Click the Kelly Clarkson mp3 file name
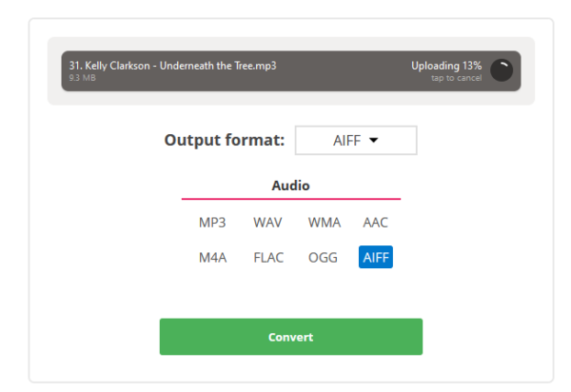The width and height of the screenshot is (571, 392). (172, 65)
